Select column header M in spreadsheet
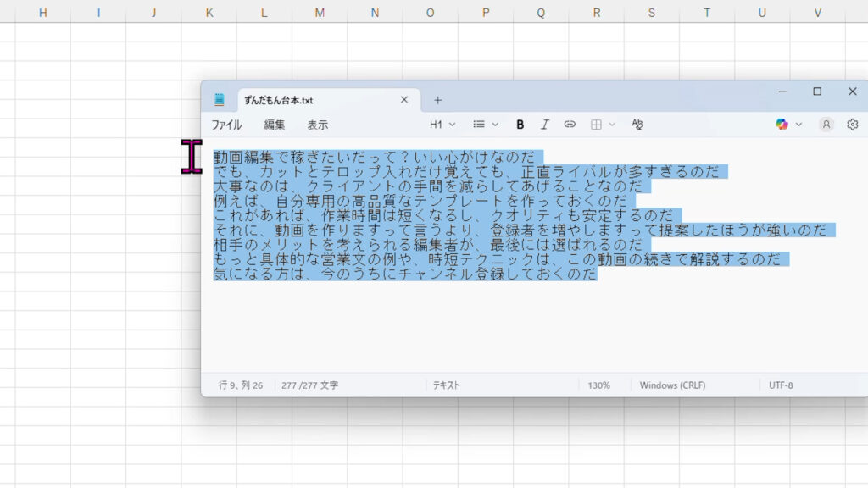This screenshot has width=868, height=488. tap(320, 13)
